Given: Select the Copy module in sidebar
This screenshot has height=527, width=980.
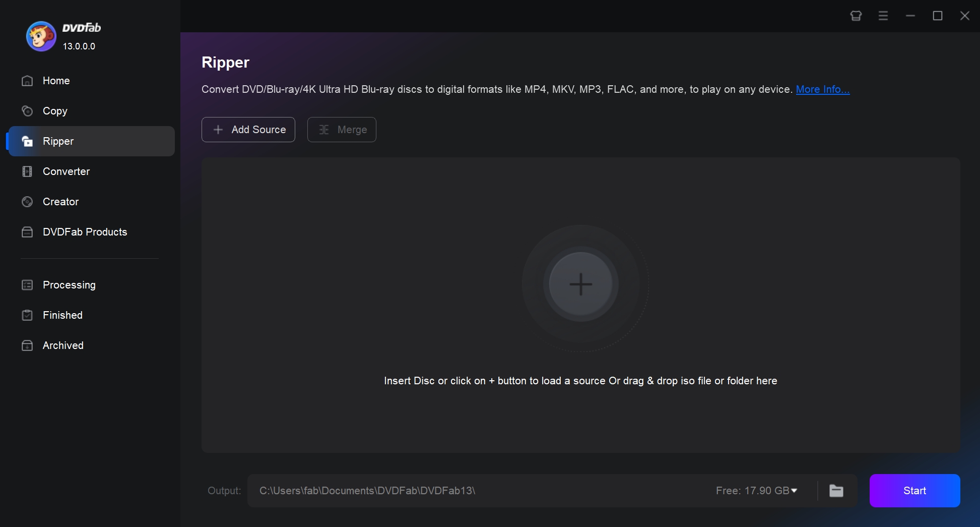Looking at the screenshot, I should pos(54,111).
